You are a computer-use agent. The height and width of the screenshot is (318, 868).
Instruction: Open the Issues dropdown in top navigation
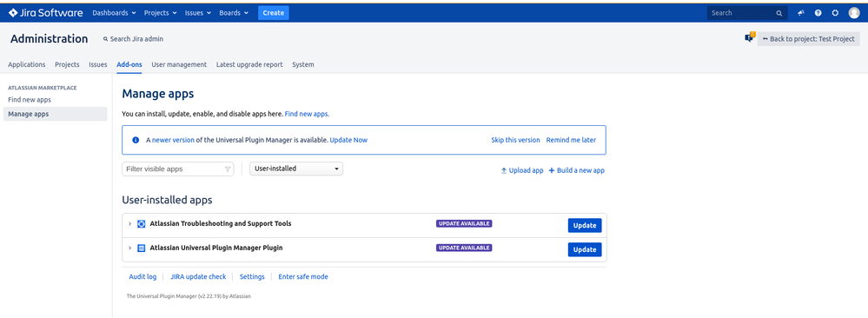click(198, 13)
